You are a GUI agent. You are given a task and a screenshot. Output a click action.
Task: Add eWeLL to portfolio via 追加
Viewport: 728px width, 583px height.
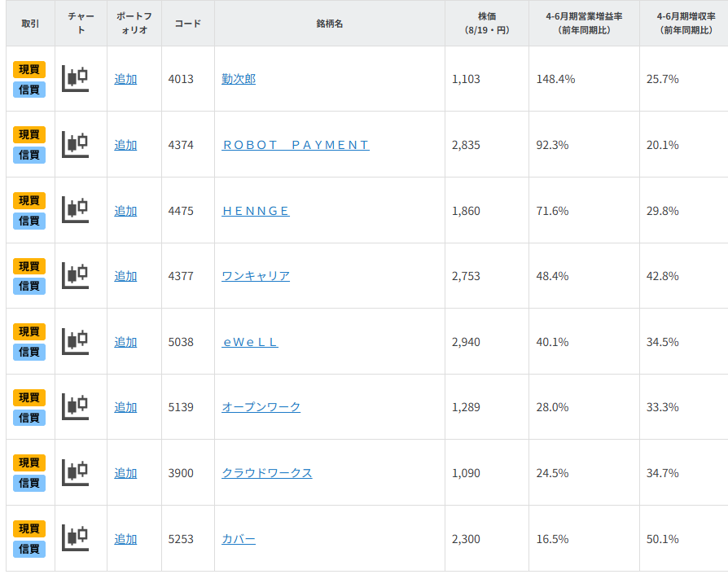click(x=125, y=342)
